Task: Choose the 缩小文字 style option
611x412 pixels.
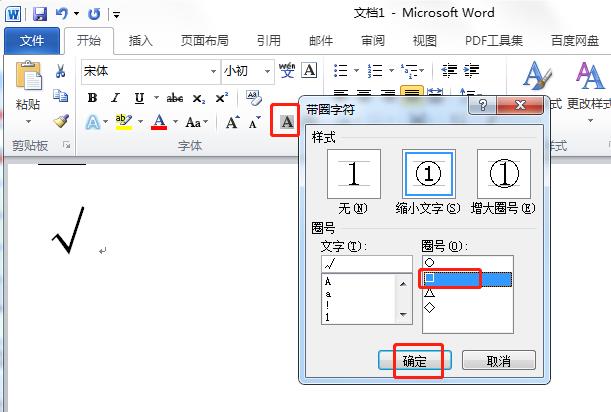Action: click(x=428, y=175)
